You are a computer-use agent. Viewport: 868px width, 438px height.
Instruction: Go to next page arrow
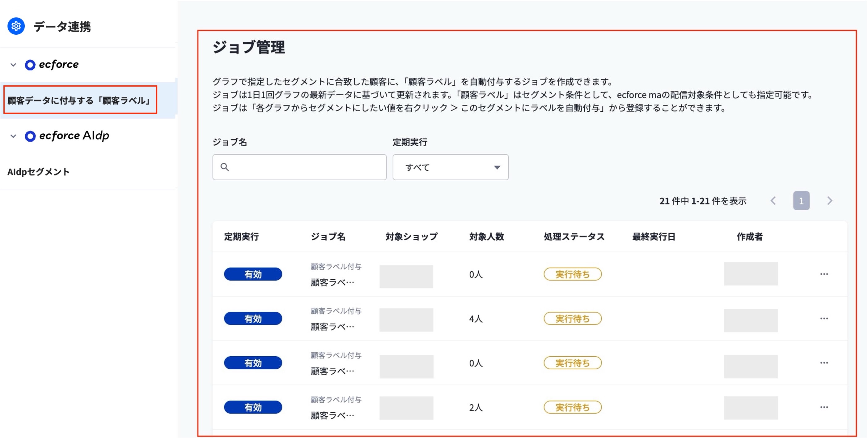click(x=830, y=201)
